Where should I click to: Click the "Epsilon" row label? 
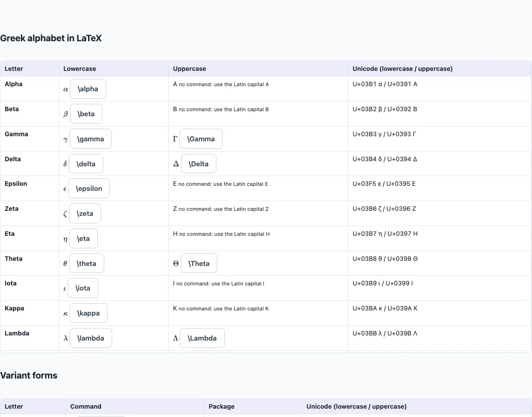(16, 183)
